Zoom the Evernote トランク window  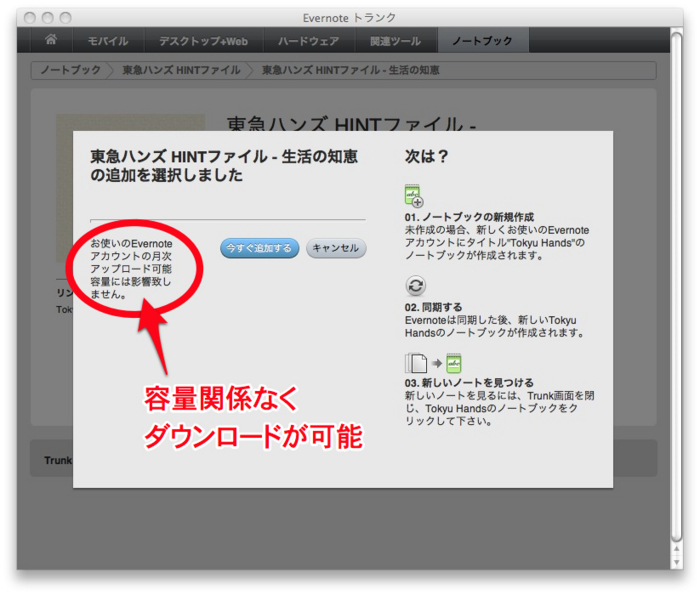[x=66, y=18]
